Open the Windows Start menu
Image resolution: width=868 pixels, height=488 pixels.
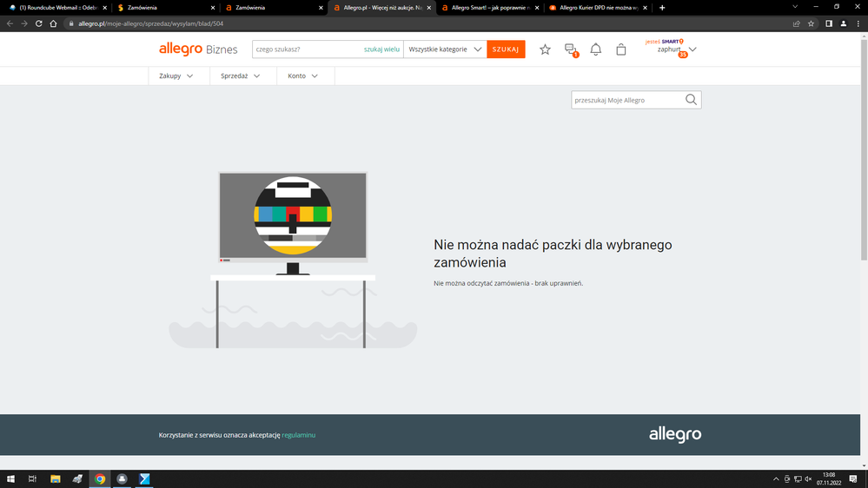click(10, 479)
